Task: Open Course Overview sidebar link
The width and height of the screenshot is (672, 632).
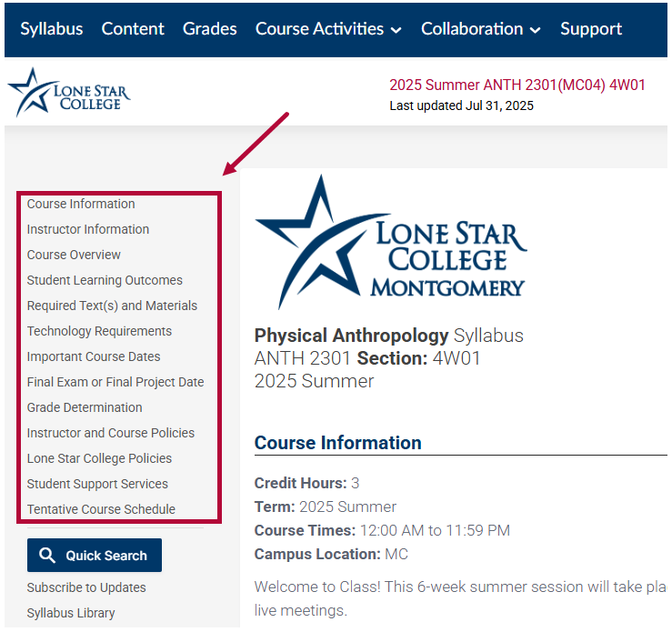Action: coord(74,255)
